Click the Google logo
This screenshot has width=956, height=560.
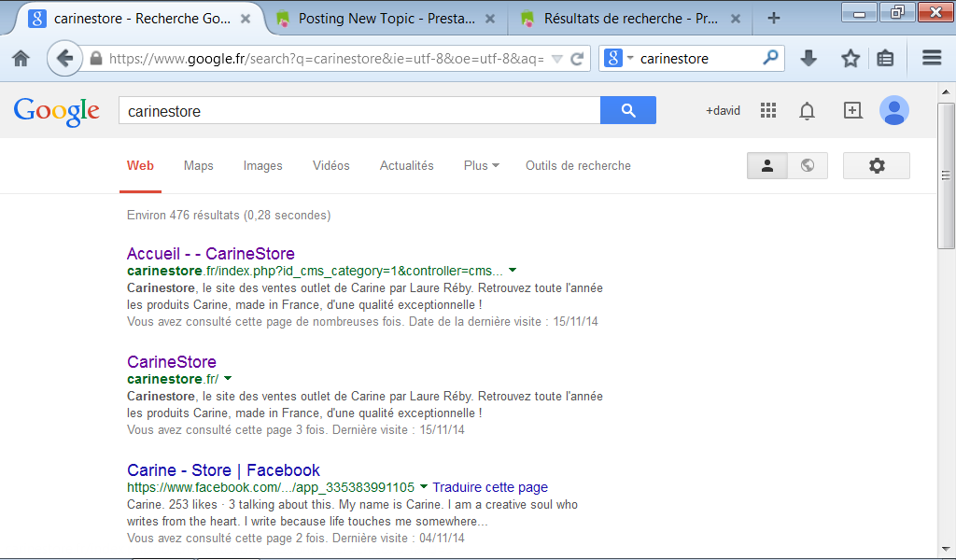point(56,111)
